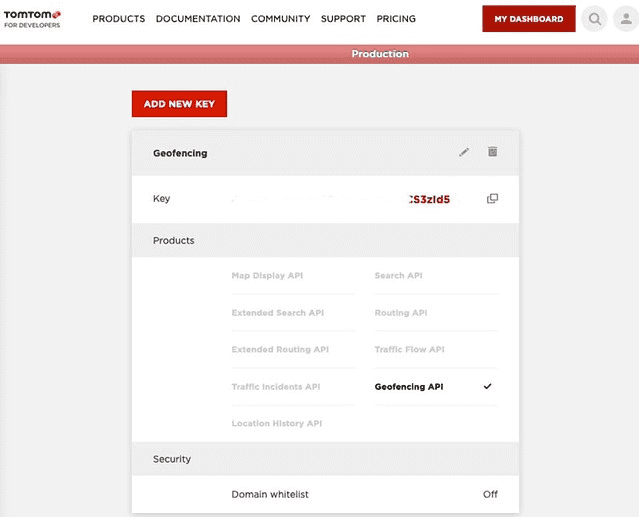639x517 pixels.
Task: Open the Pricing page
Action: [396, 19]
